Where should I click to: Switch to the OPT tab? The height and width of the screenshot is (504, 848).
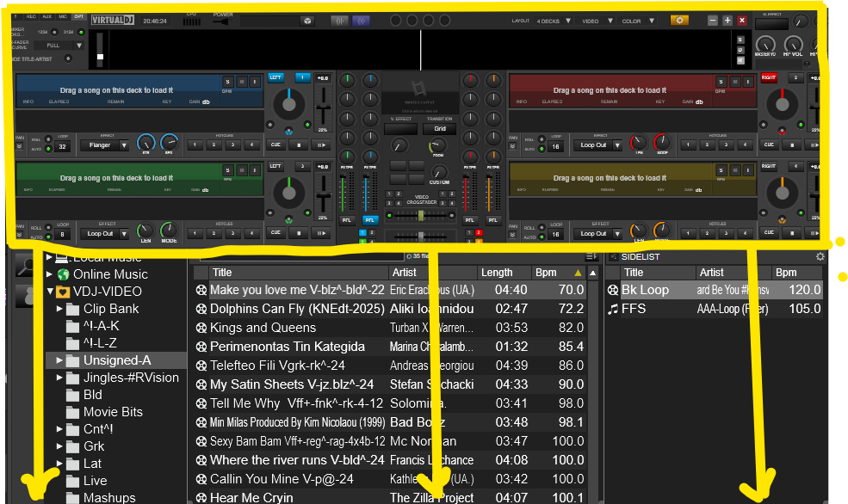[x=79, y=16]
